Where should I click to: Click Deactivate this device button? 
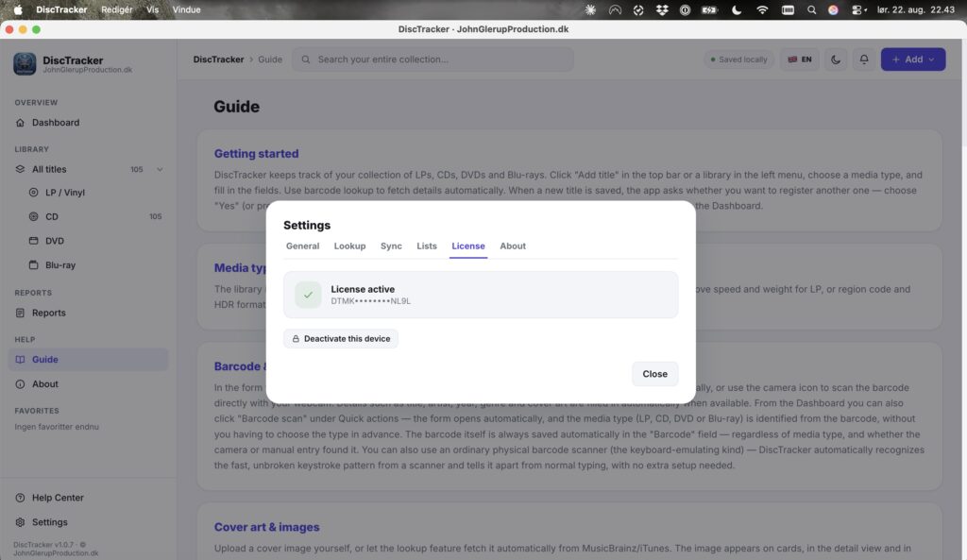340,339
